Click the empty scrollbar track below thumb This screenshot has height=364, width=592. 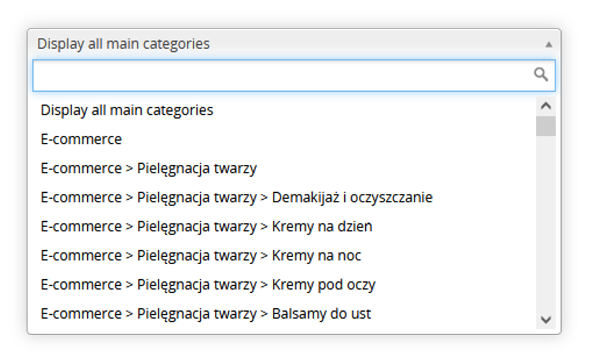[545, 223]
